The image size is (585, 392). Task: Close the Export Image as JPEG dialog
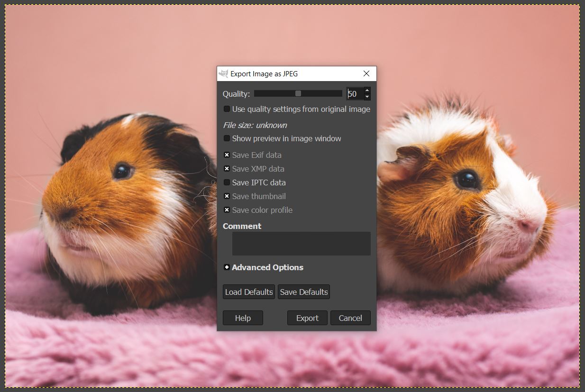pyautogui.click(x=366, y=73)
